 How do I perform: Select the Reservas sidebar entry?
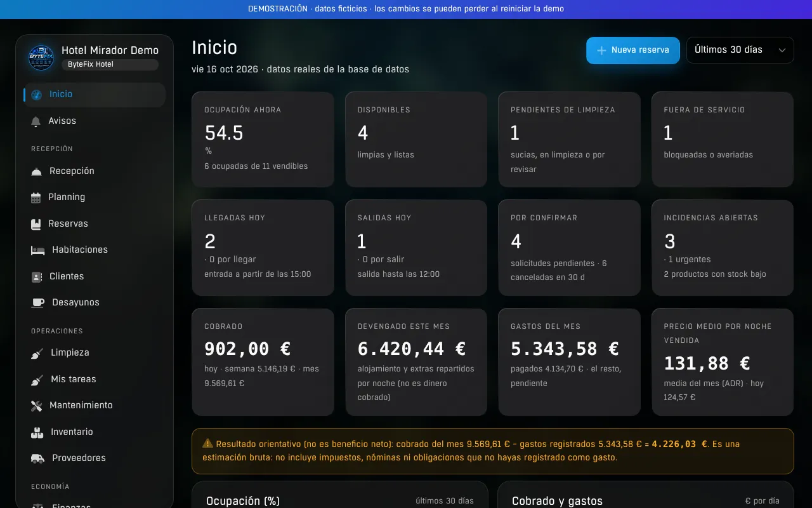[95, 224]
